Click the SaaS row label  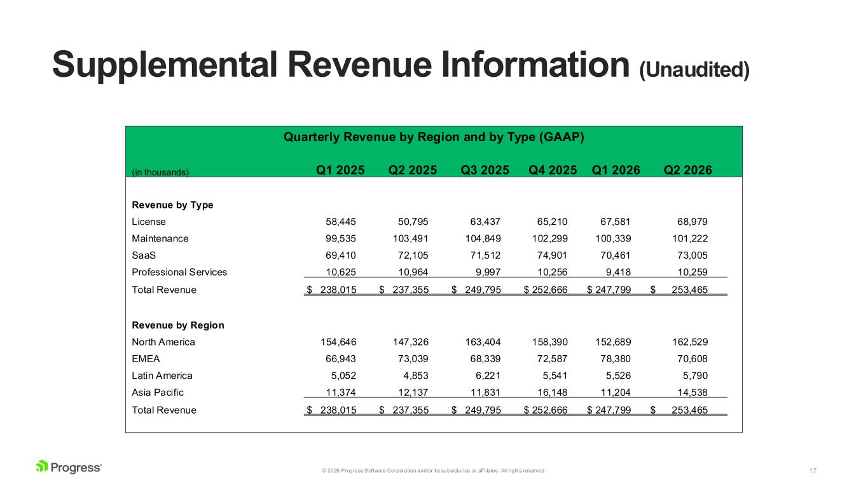tap(143, 255)
